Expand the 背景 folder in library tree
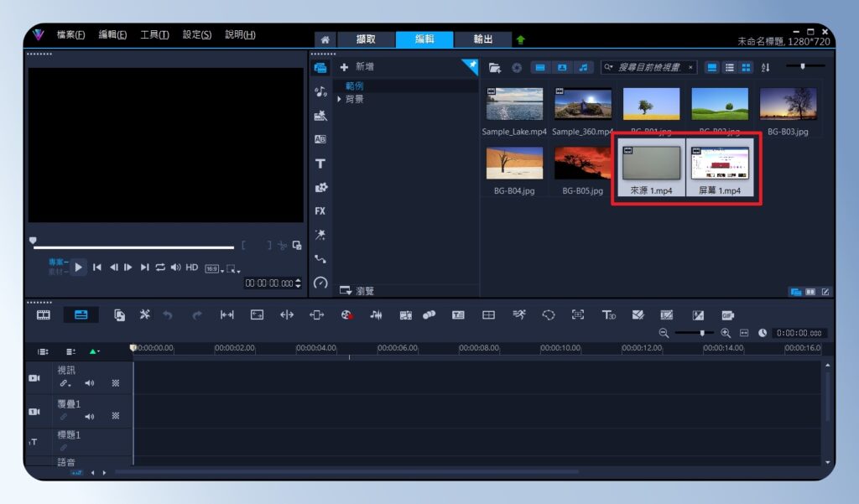Viewport: 859px width, 504px height. click(340, 99)
